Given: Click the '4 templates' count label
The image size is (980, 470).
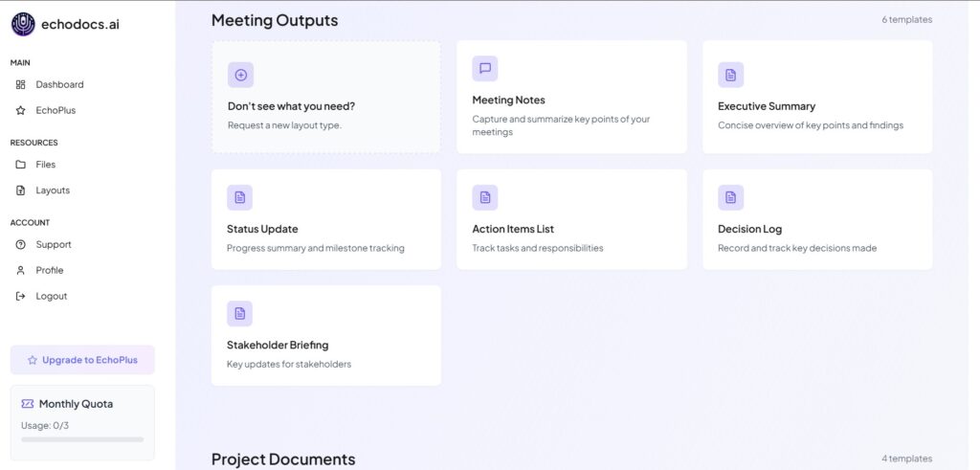Looking at the screenshot, I should pos(907,459).
